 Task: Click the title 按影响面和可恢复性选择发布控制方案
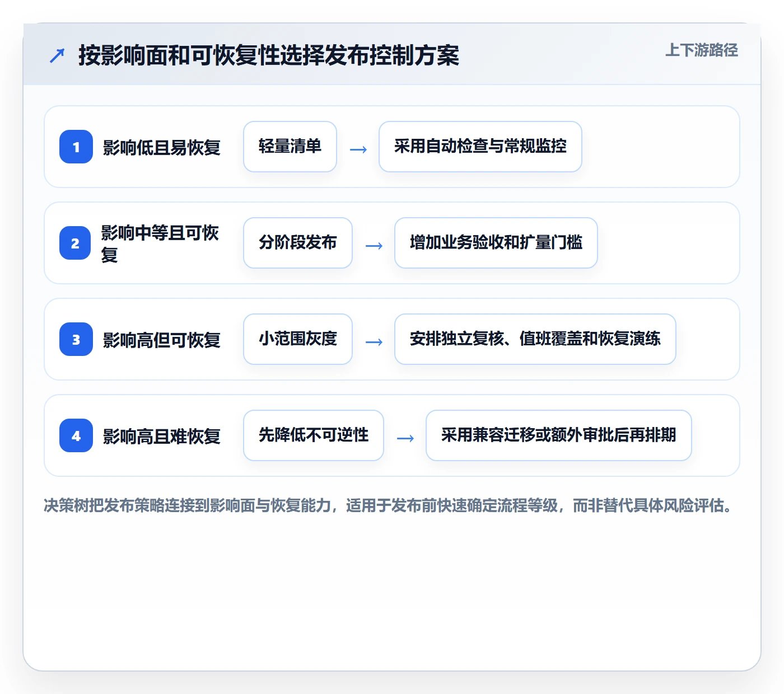tap(269, 55)
